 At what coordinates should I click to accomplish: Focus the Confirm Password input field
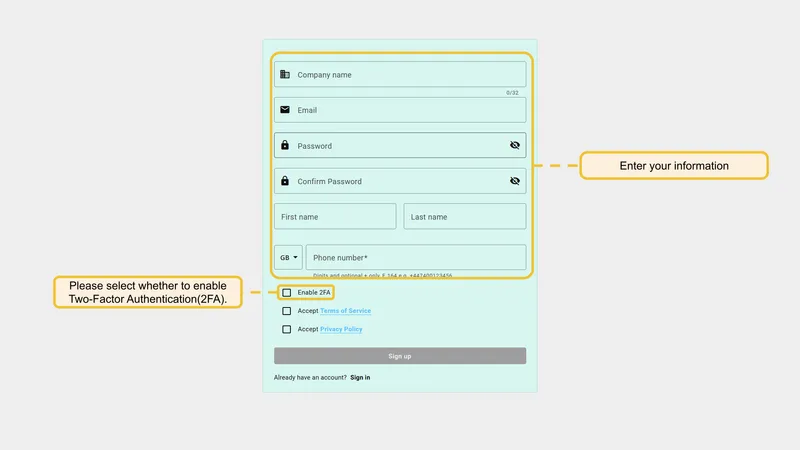tap(400, 181)
